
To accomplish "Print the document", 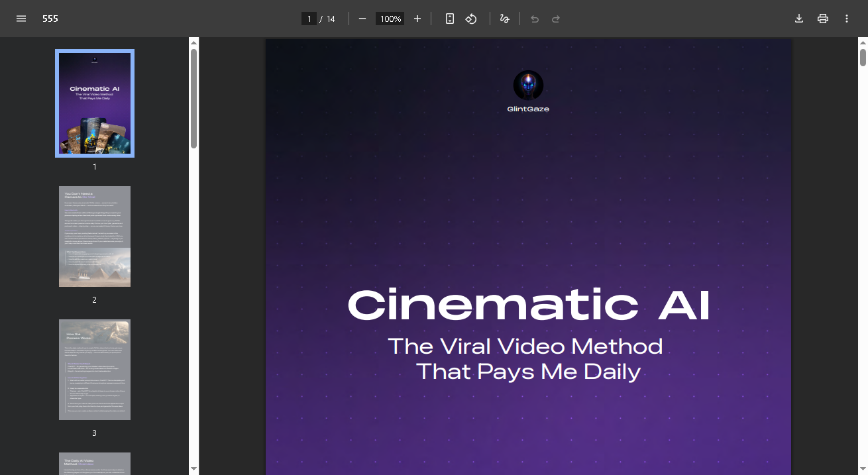I will (x=823, y=19).
